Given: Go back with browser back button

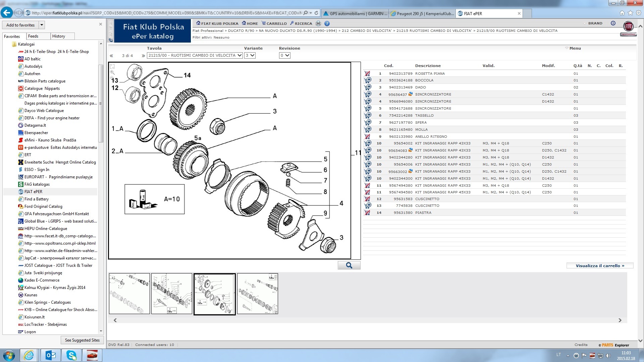Looking at the screenshot, I should click(7, 13).
